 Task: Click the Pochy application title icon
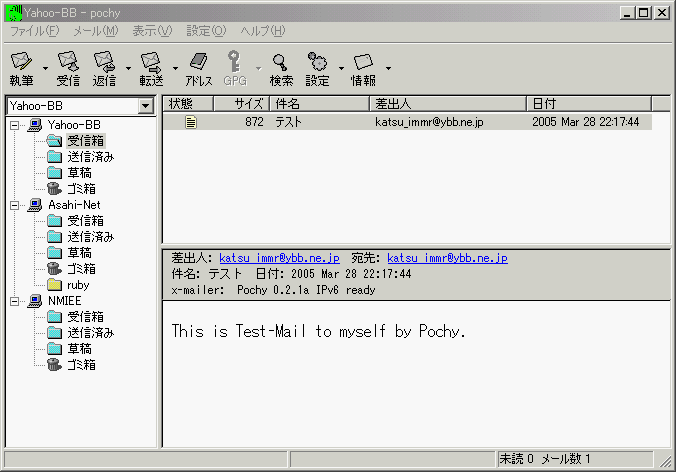point(14,13)
